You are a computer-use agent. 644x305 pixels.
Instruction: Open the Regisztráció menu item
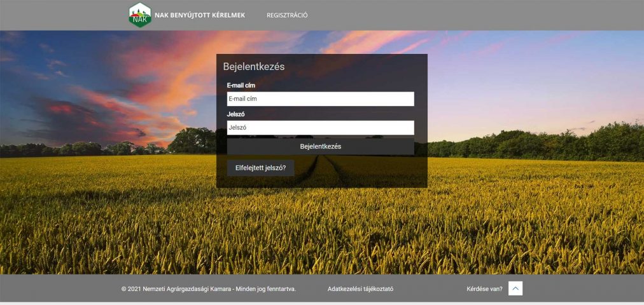(x=287, y=15)
